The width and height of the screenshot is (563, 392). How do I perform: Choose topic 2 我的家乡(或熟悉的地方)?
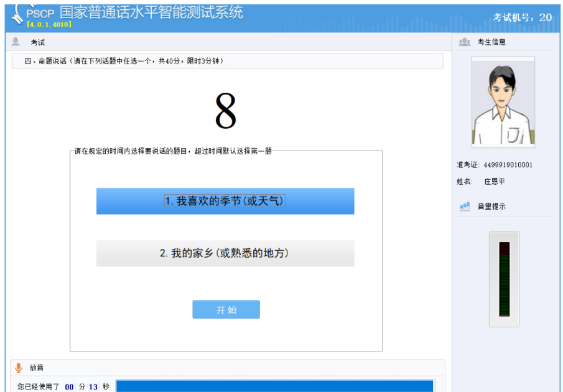(225, 253)
